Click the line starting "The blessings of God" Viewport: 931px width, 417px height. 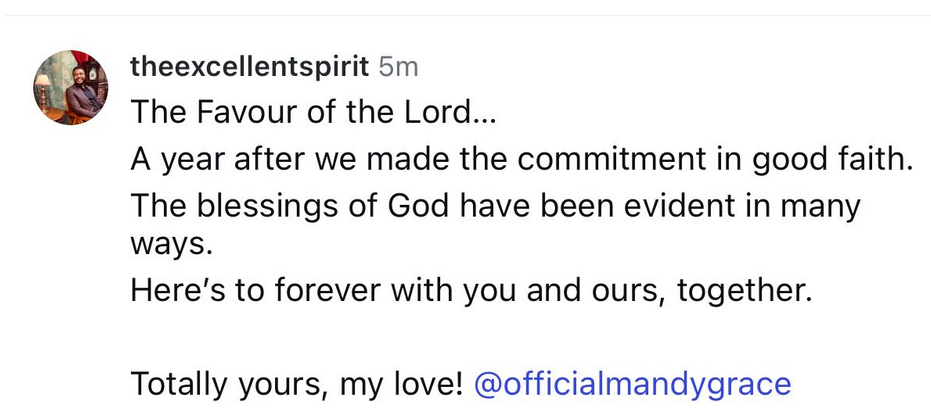pos(495,207)
